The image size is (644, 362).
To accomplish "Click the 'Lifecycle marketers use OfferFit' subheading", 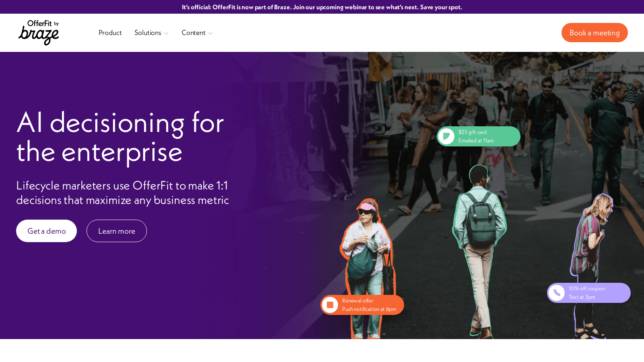I will (x=122, y=193).
